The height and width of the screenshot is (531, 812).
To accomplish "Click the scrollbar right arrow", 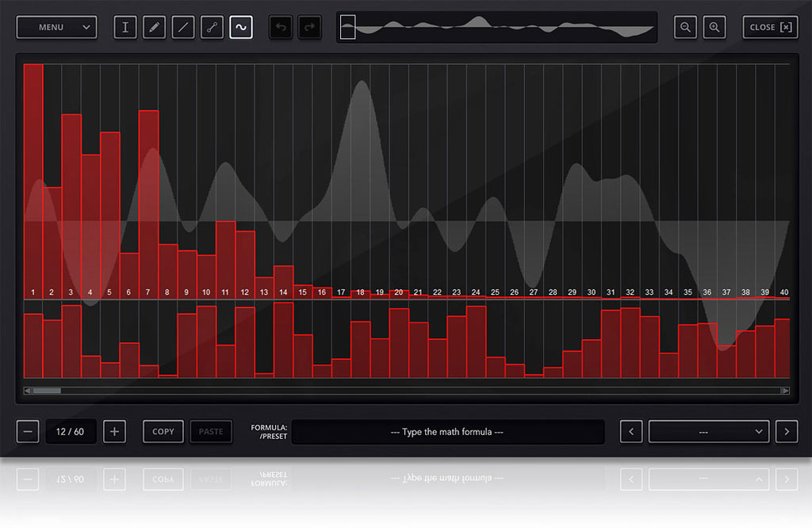I will pos(786,391).
